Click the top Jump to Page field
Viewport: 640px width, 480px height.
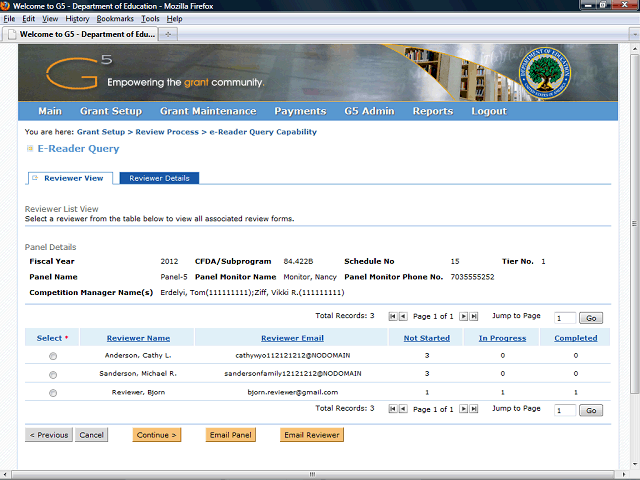pos(565,318)
